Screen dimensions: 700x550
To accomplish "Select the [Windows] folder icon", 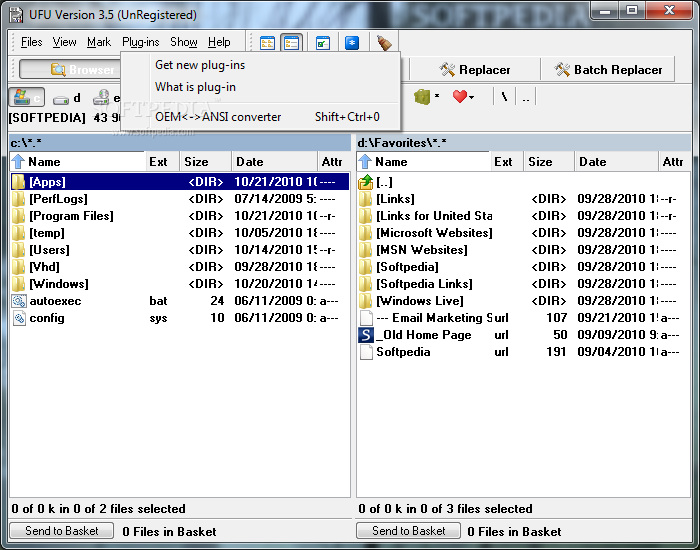I will tap(18, 283).
